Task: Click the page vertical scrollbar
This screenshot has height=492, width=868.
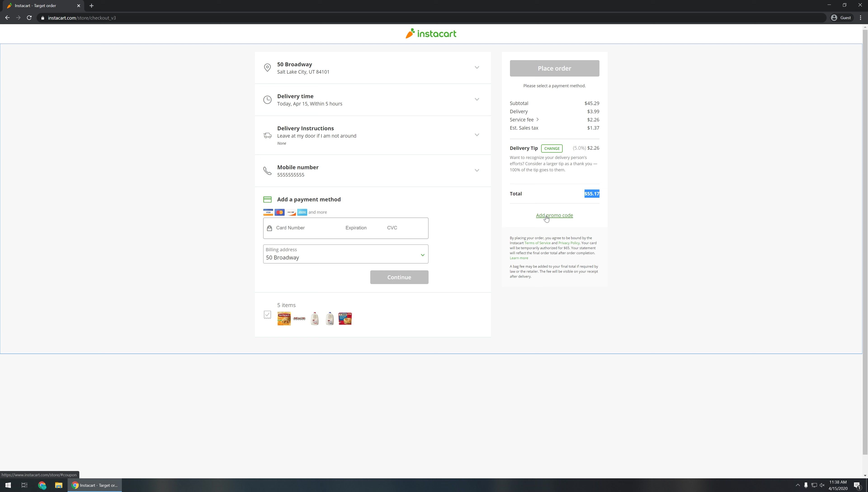Action: [x=865, y=242]
